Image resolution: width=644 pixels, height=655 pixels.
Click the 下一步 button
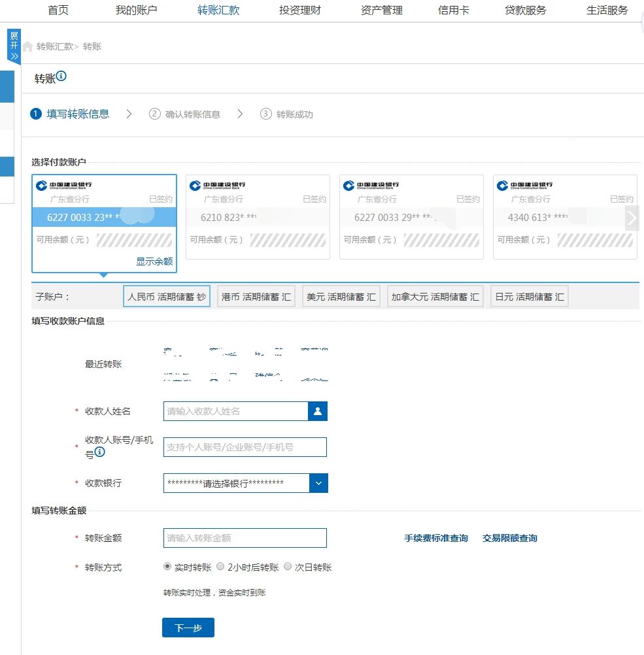point(188,627)
